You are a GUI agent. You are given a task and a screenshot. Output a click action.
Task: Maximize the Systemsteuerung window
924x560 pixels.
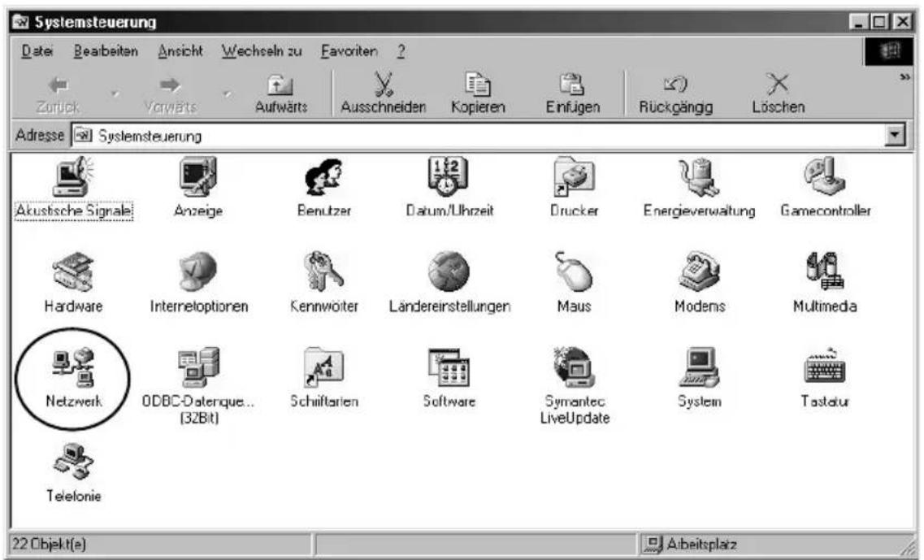(880, 22)
